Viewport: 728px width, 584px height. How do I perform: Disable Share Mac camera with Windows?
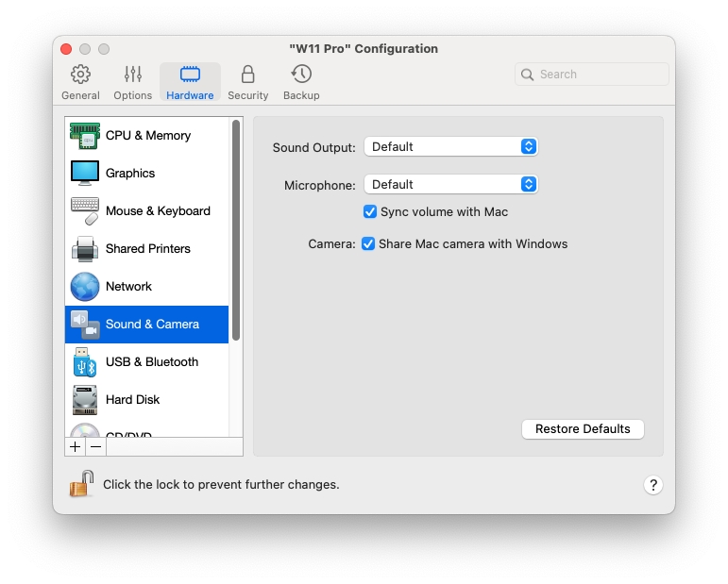pyautogui.click(x=368, y=244)
